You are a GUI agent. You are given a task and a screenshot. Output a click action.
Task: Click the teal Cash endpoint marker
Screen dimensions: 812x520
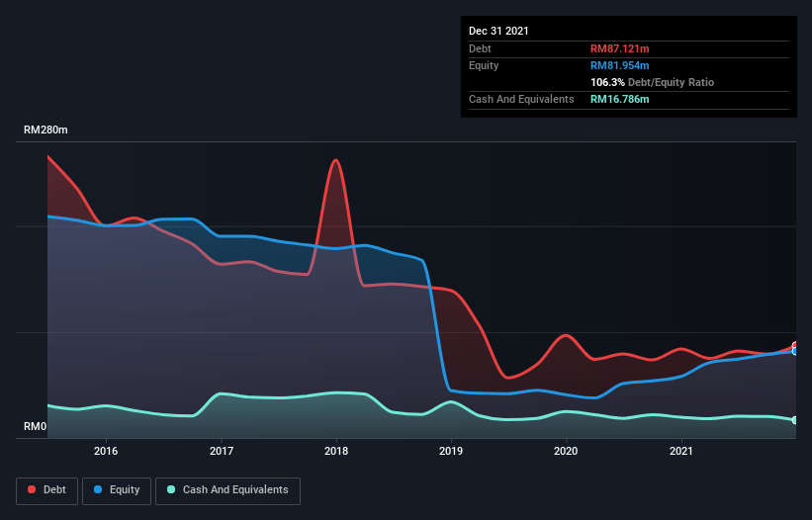[x=795, y=420]
